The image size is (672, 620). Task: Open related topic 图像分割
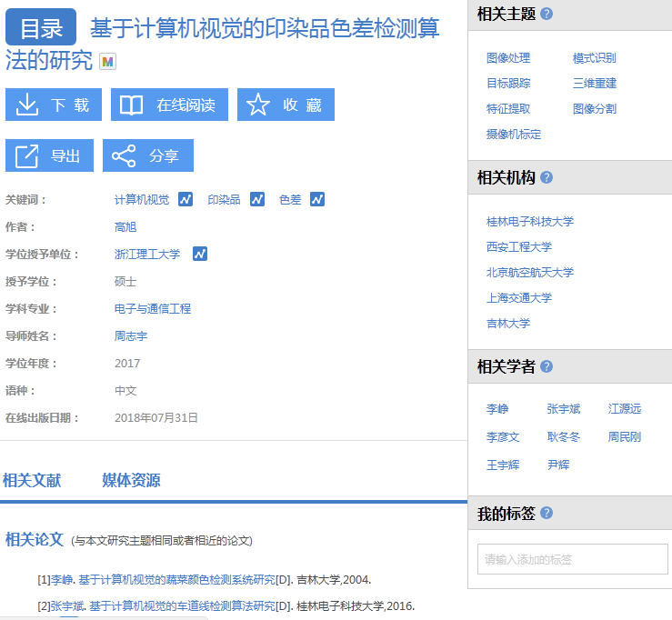point(595,109)
